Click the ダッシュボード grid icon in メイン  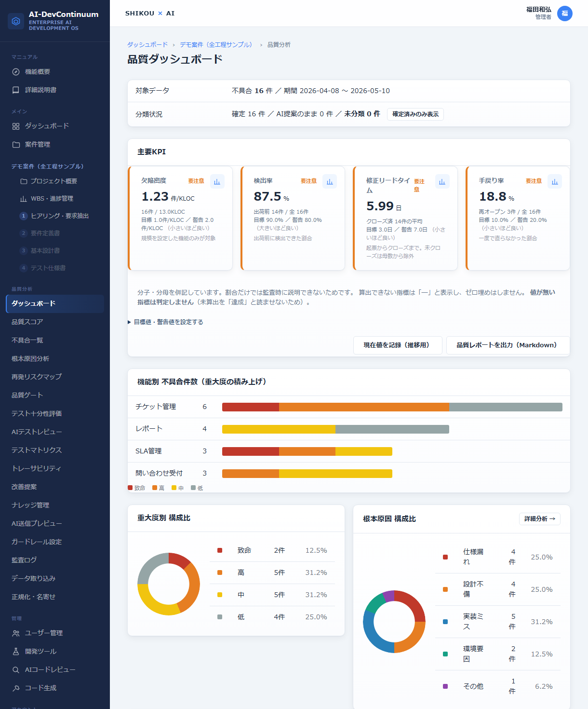tap(16, 126)
